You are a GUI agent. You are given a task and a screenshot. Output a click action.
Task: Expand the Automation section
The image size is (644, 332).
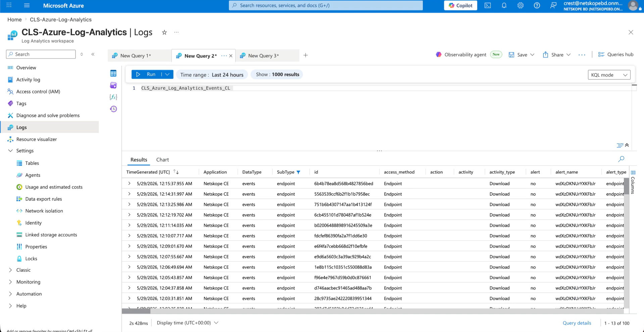pyautogui.click(x=10, y=294)
